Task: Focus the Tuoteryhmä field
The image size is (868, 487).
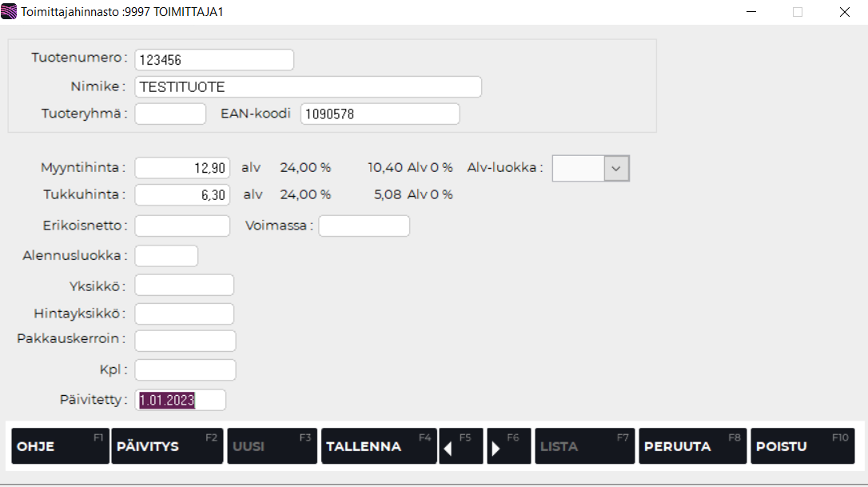Action: coord(170,114)
